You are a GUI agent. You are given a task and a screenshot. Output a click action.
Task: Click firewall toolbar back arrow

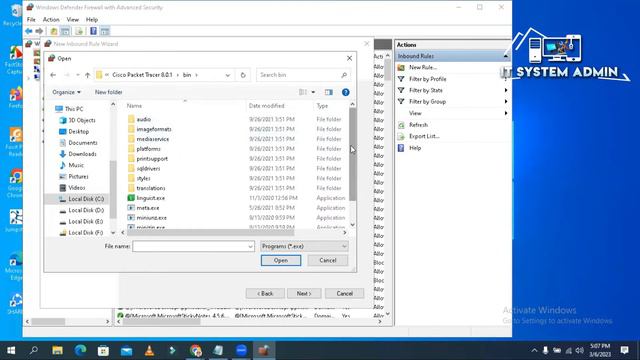click(29, 31)
